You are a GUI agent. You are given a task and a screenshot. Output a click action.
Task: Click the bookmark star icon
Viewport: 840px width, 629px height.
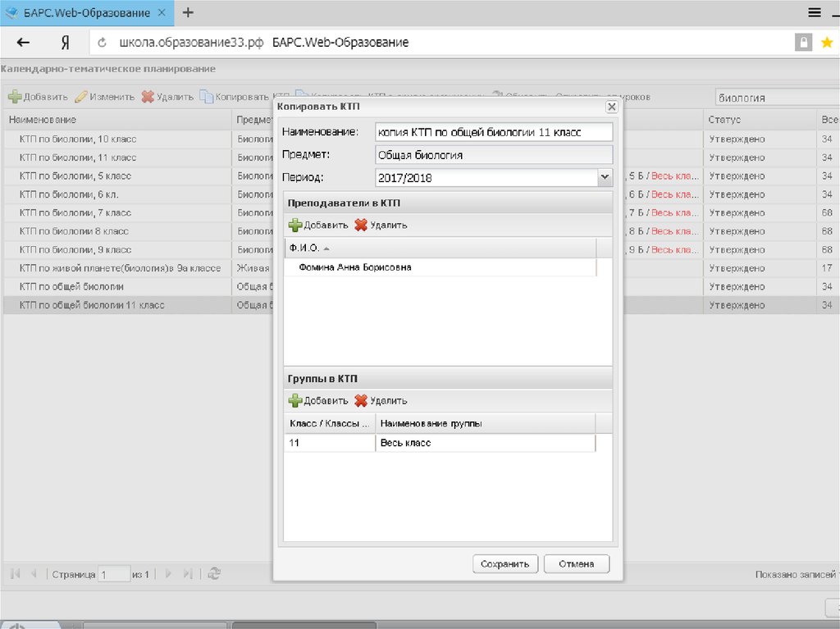click(x=826, y=43)
